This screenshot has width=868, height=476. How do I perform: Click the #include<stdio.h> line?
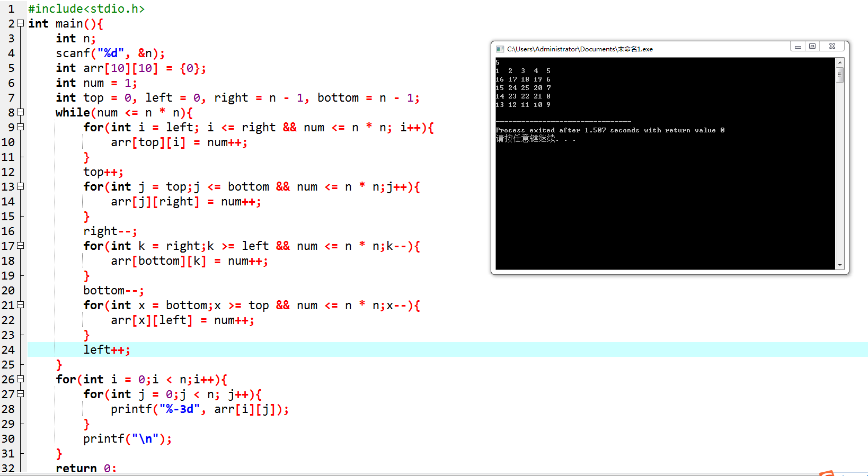click(x=86, y=8)
